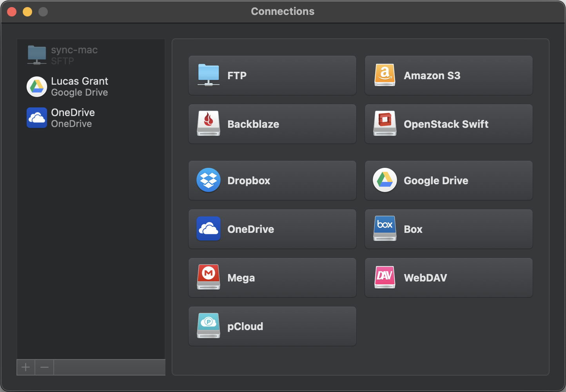The image size is (566, 392).
Task: Close the Connections window
Action: point(12,12)
